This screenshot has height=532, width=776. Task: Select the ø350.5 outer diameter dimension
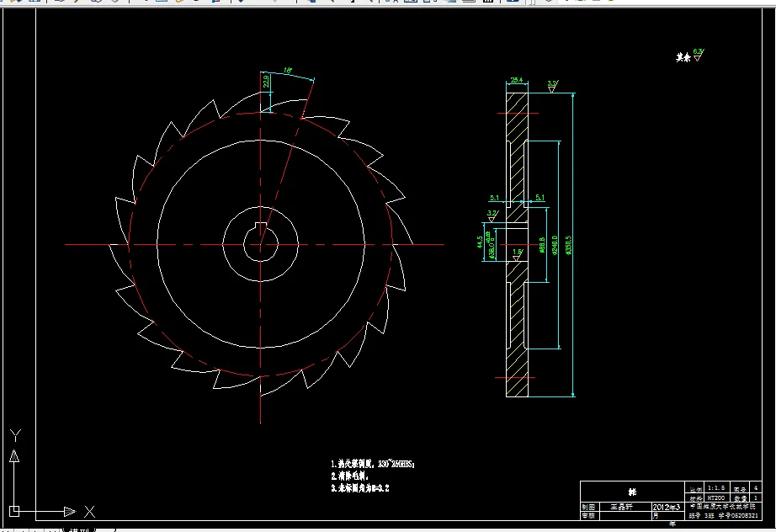pos(569,245)
